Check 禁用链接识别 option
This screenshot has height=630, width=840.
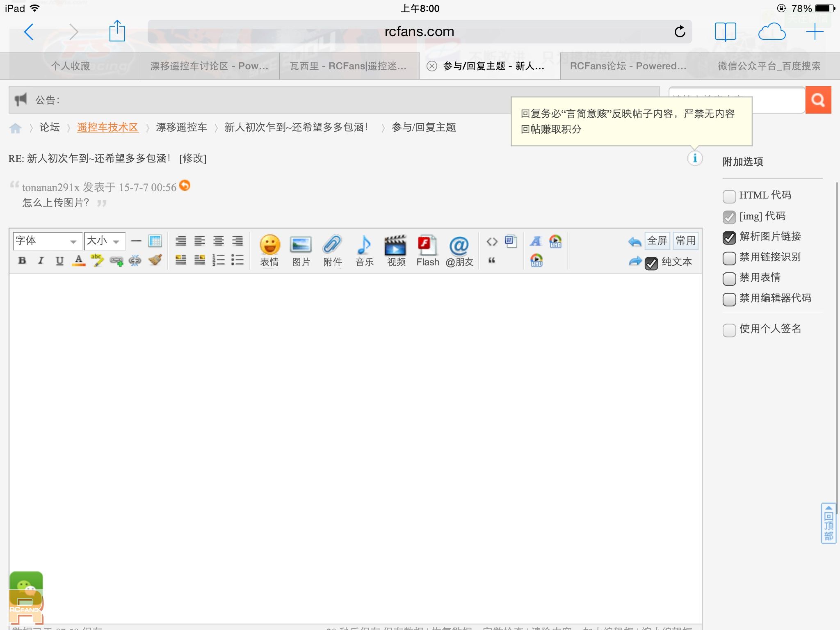click(729, 258)
